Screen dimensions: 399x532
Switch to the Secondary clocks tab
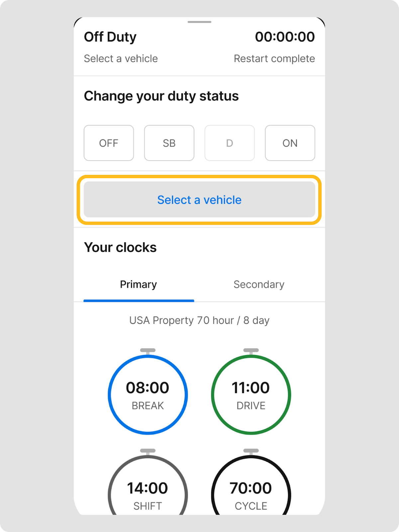tap(259, 285)
